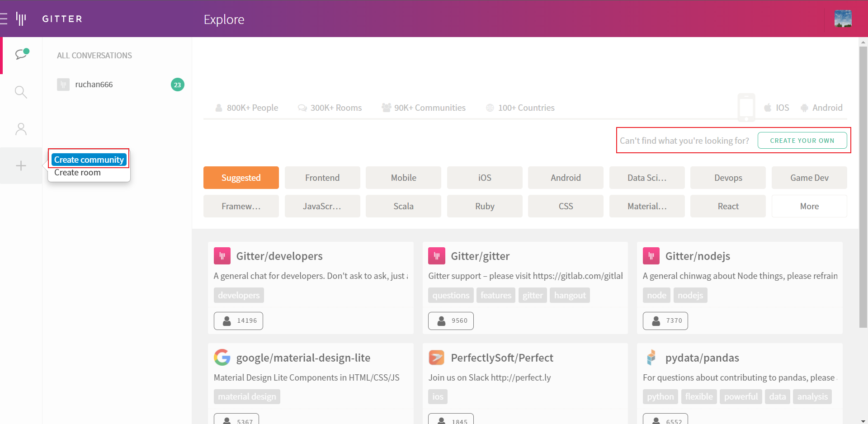This screenshot has width=868, height=424.
Task: Open the Gitter/developers room title
Action: click(x=279, y=256)
